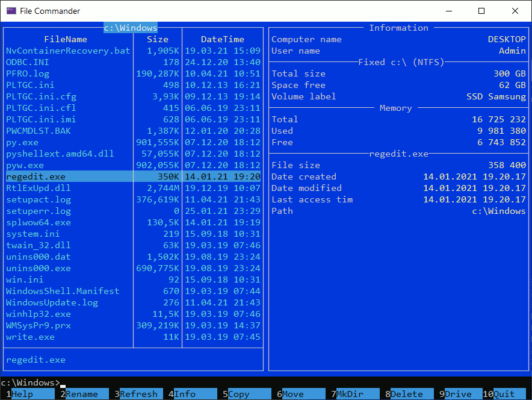Maximize the File Commander window
The width and height of the screenshot is (532, 400).
point(481,11)
